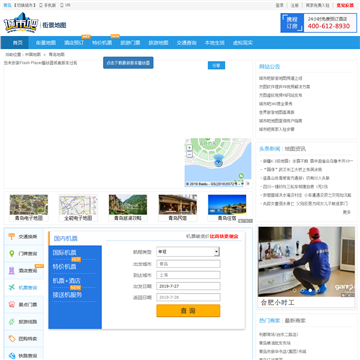Switch to the 头条新闻 tab
The image size is (360, 360).
tap(269, 149)
